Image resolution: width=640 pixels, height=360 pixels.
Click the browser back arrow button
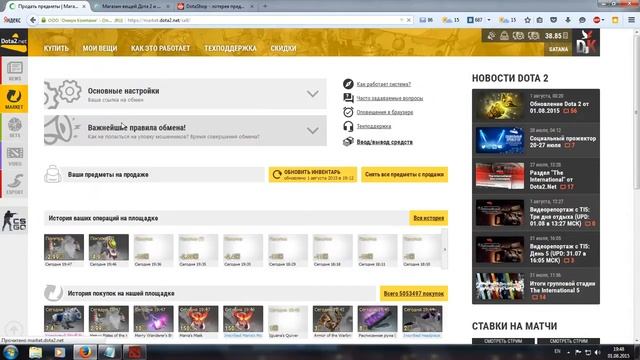coord(33,20)
